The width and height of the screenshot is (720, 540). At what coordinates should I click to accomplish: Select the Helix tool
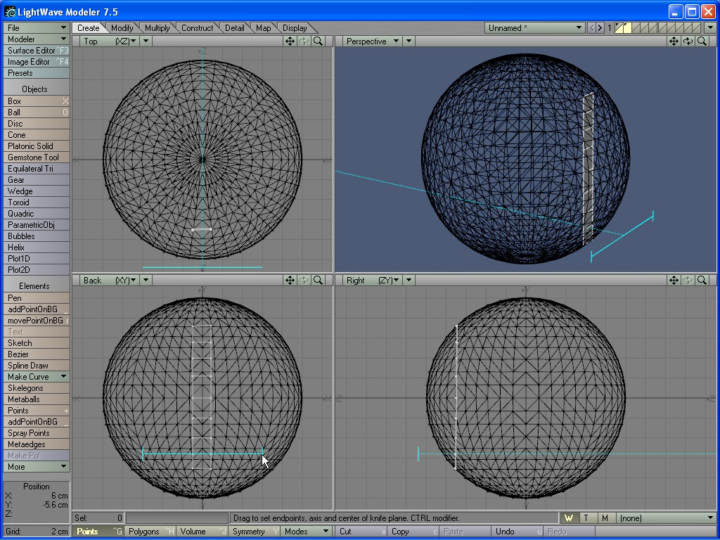[36, 248]
